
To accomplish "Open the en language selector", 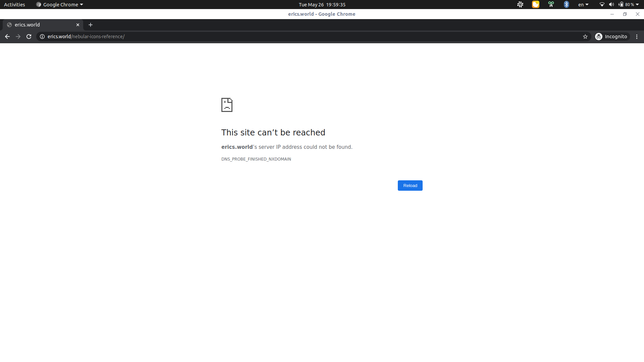I will pos(583,4).
